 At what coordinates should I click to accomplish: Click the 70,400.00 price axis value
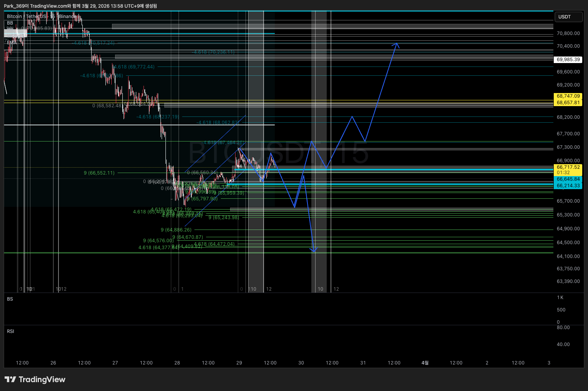tap(568, 46)
